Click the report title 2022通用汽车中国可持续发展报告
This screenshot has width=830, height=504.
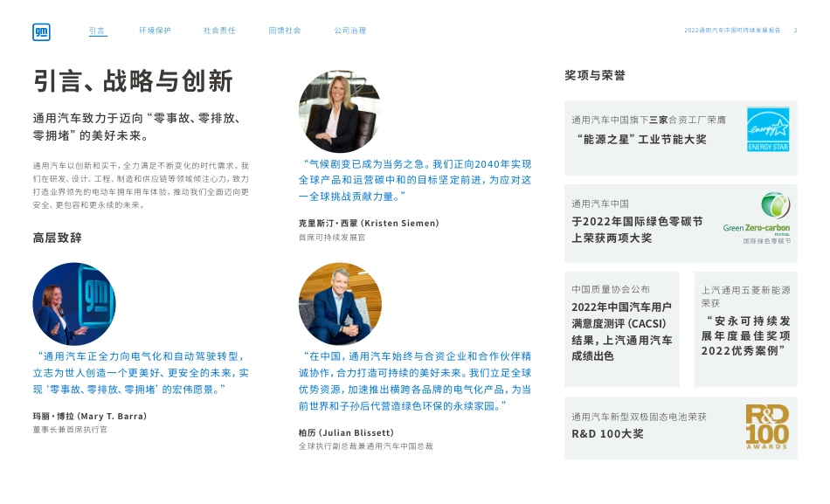[732, 31]
